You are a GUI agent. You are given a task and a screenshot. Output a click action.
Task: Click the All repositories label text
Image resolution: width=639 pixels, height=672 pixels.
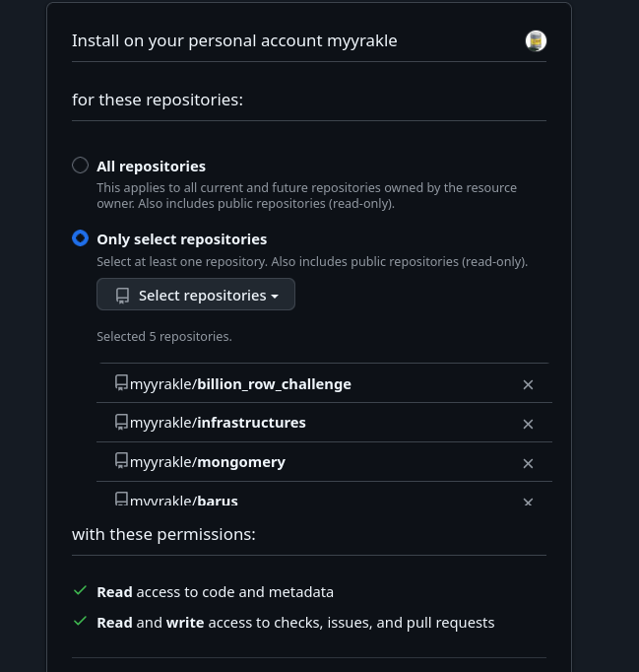click(151, 167)
